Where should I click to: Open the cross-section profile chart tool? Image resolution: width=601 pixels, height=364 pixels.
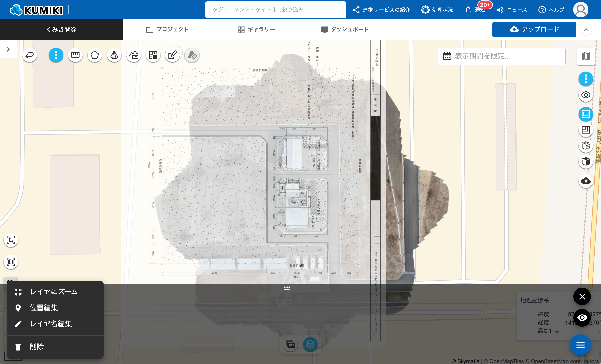134,55
